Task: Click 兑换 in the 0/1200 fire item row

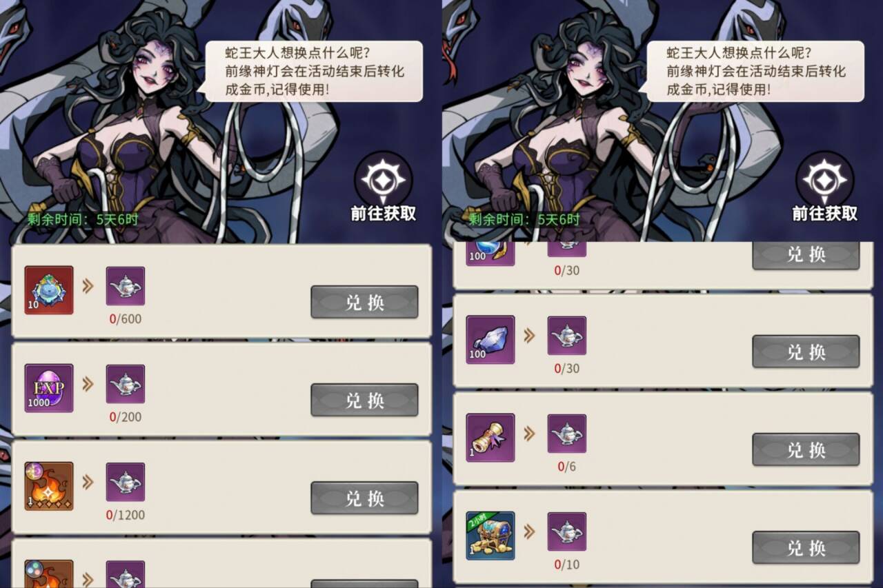Action: (364, 498)
